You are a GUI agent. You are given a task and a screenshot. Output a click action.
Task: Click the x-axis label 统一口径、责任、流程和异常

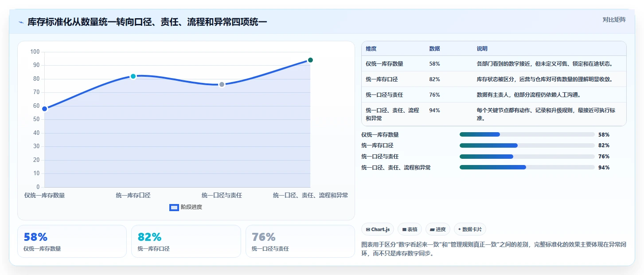pyautogui.click(x=310, y=195)
